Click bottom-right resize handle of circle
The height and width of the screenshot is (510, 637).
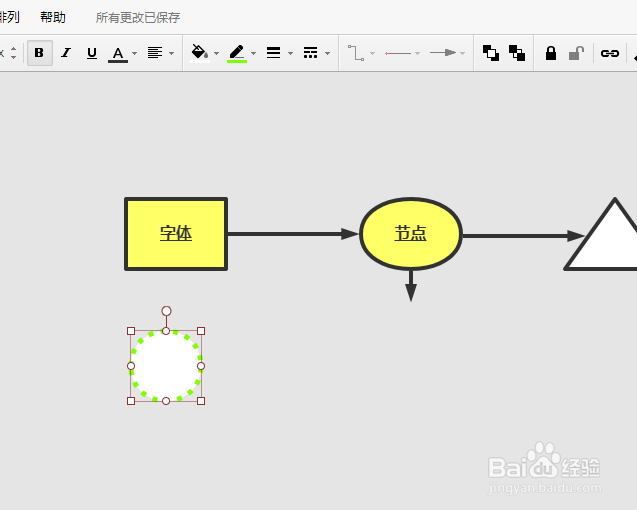[x=201, y=401]
